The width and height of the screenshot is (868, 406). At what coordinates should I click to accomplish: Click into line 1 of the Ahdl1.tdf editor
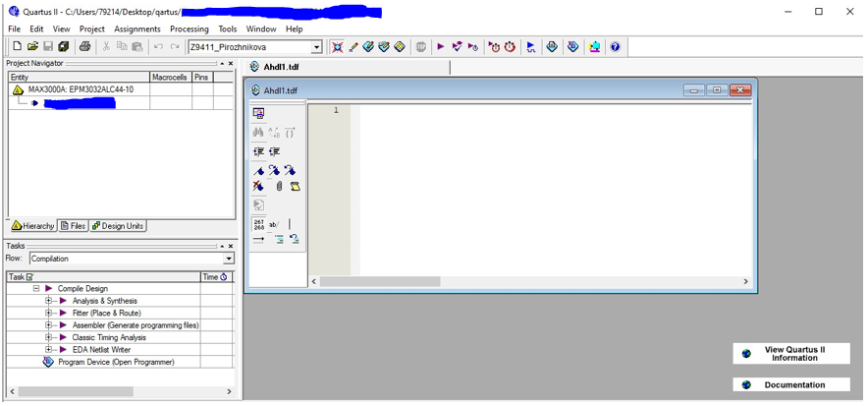pos(554,110)
